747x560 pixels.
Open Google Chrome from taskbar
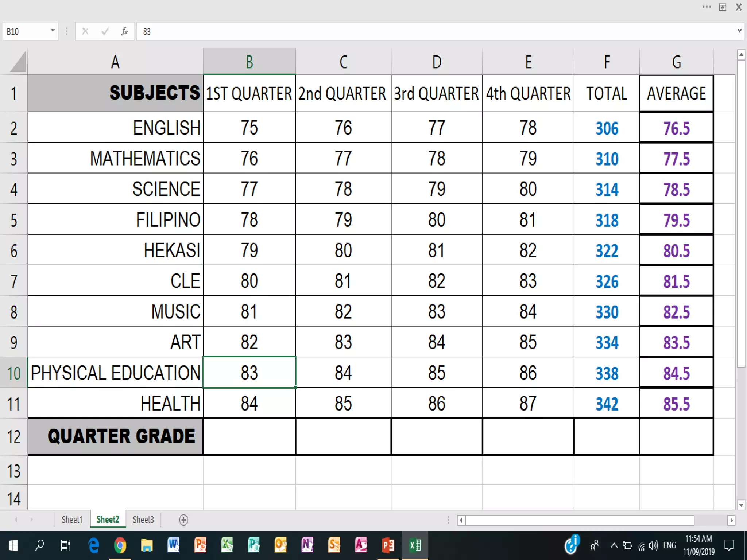tap(120, 545)
